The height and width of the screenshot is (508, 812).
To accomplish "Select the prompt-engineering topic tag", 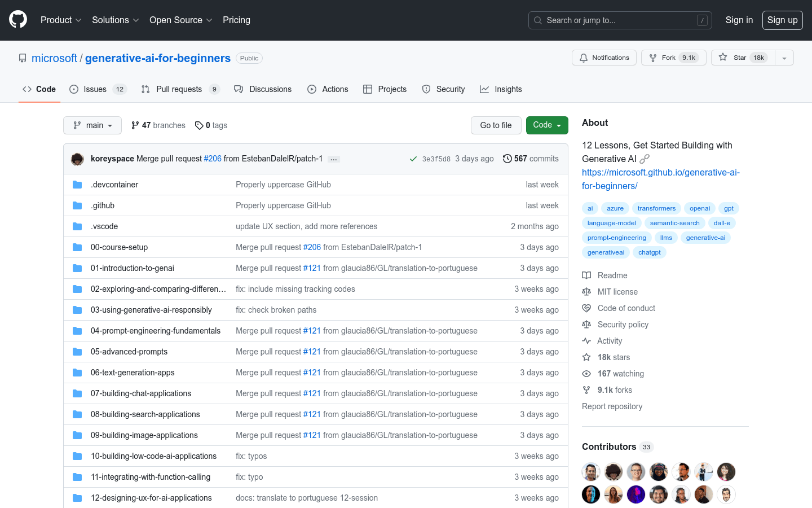I will 616,238.
